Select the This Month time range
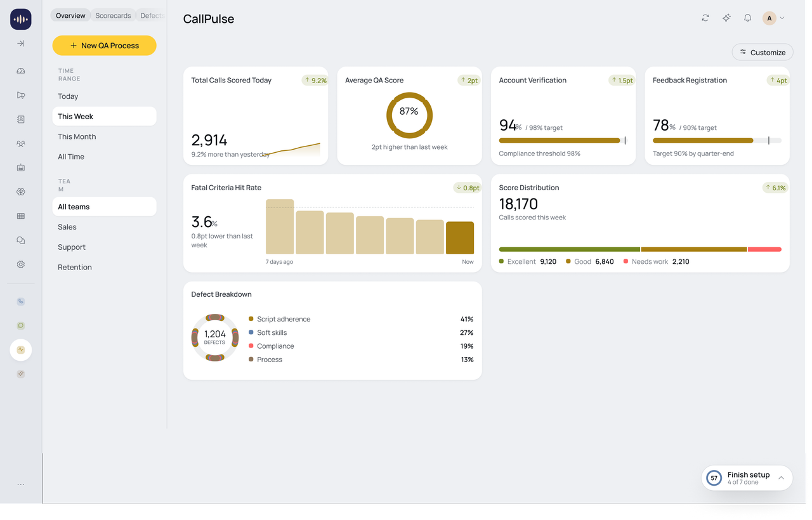 [105, 137]
